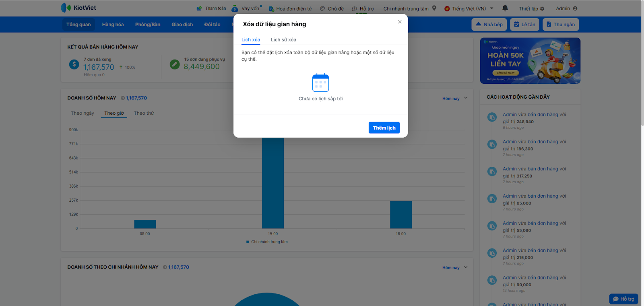
Task: Open the Admin account menu
Action: coord(567,8)
